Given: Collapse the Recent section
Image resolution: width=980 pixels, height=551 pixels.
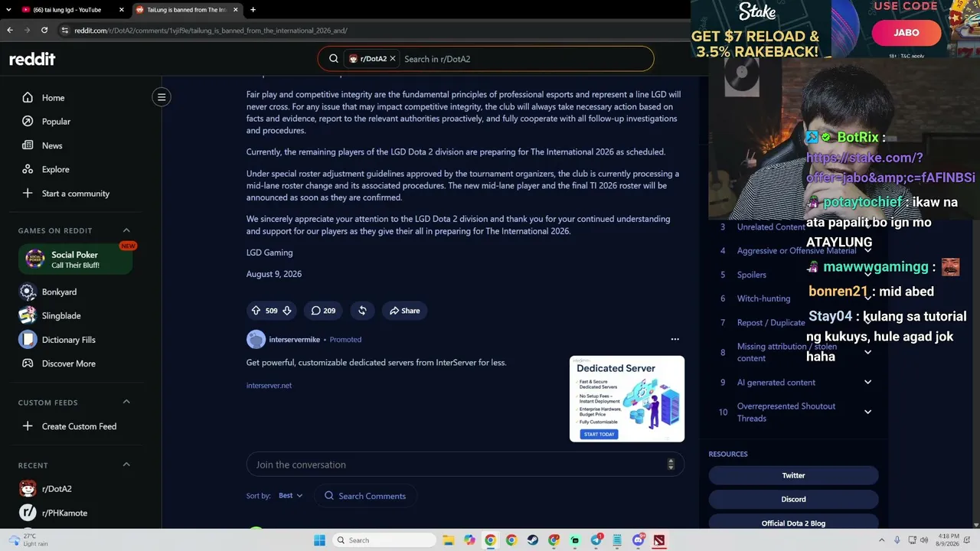Looking at the screenshot, I should pyautogui.click(x=126, y=465).
